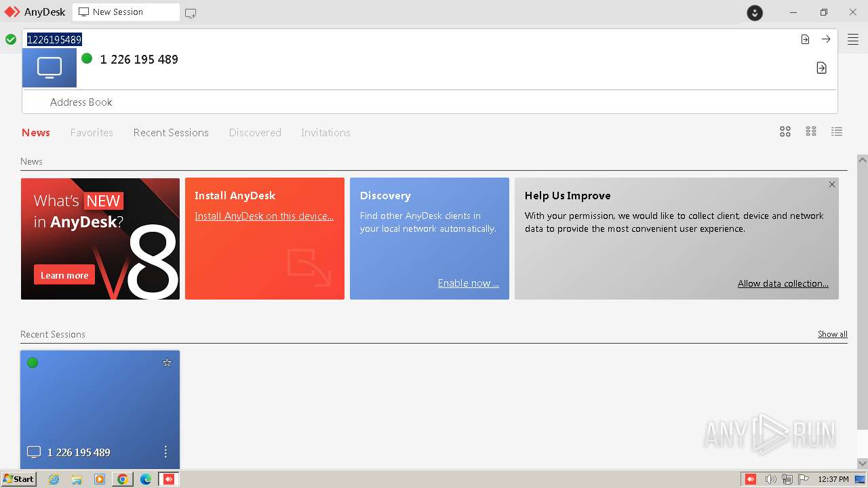Image resolution: width=868 pixels, height=488 pixels.
Task: Click the Install AnyDesk card heading
Action: click(x=235, y=196)
